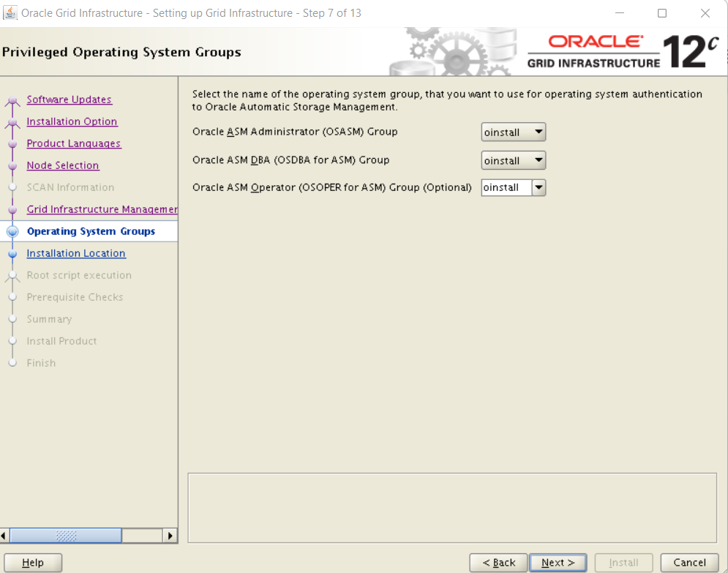Click the right scroll arrow in sidebar
728x573 pixels.
[170, 536]
